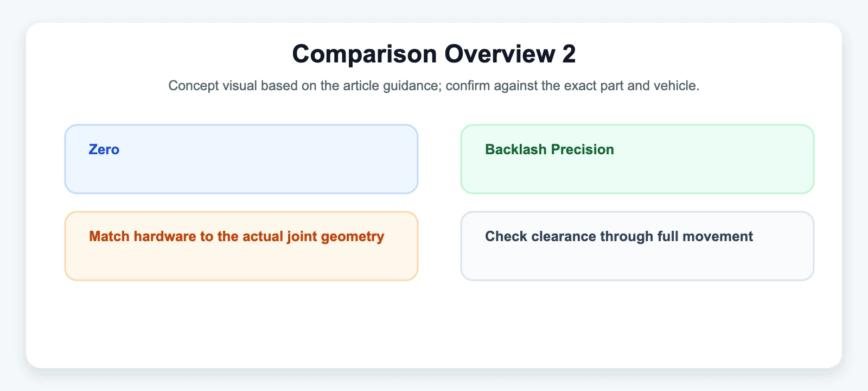Select the orange Match hardware card
Screen dimensions: 868x391
pyautogui.click(x=241, y=246)
